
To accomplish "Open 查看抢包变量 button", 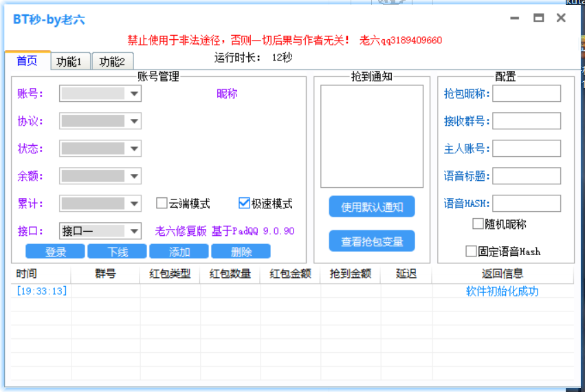I will (372, 241).
